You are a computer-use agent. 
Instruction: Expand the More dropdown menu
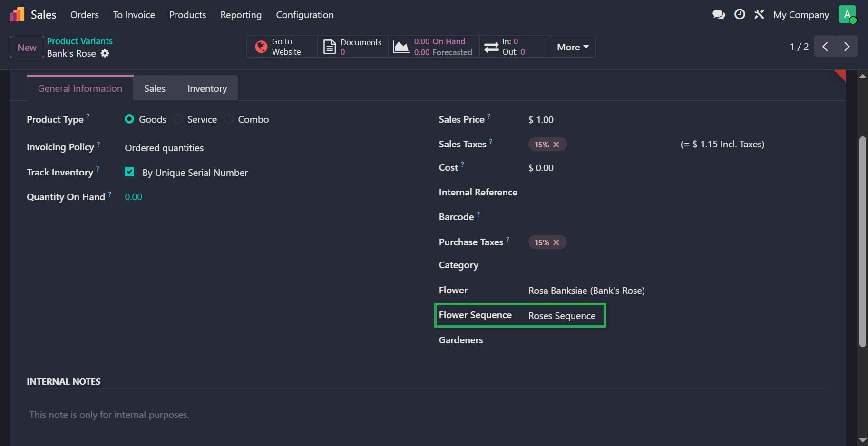pyautogui.click(x=573, y=47)
